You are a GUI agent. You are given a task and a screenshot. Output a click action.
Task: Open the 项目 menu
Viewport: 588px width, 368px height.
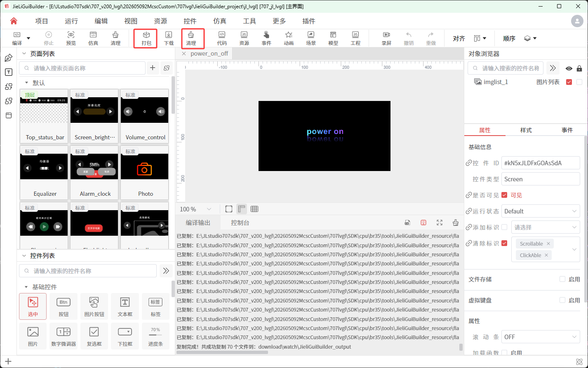pos(42,21)
